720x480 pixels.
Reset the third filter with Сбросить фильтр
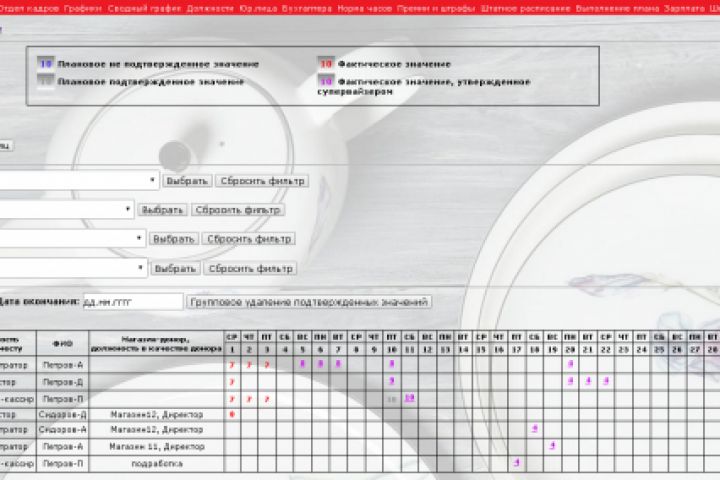pos(249,239)
